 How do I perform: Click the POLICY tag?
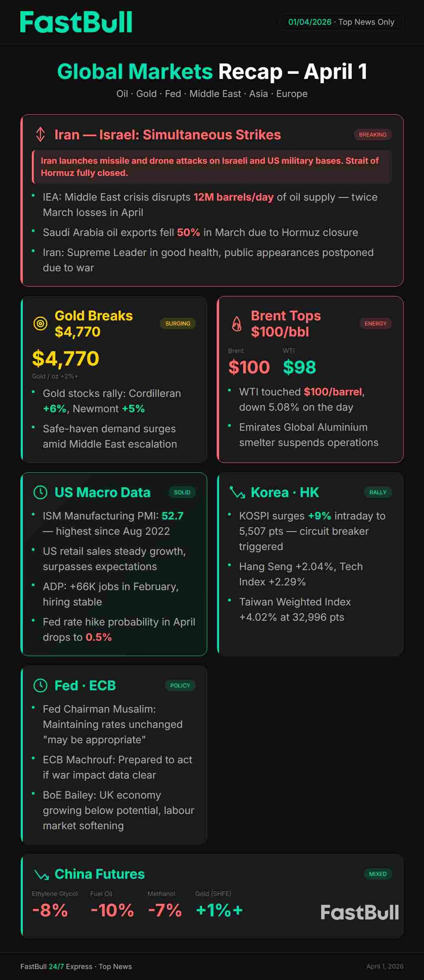180,686
